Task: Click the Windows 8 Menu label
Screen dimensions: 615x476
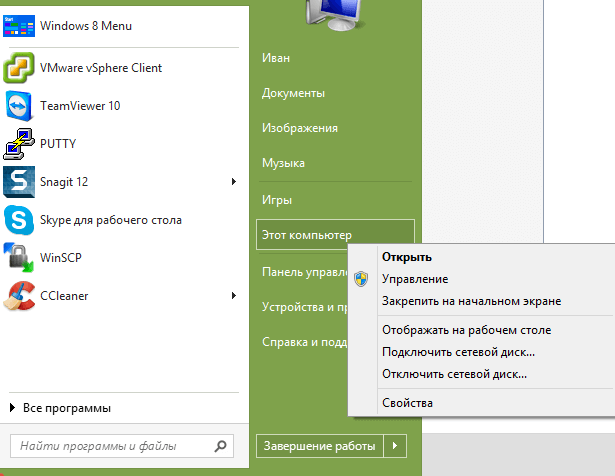Action: pos(86,26)
